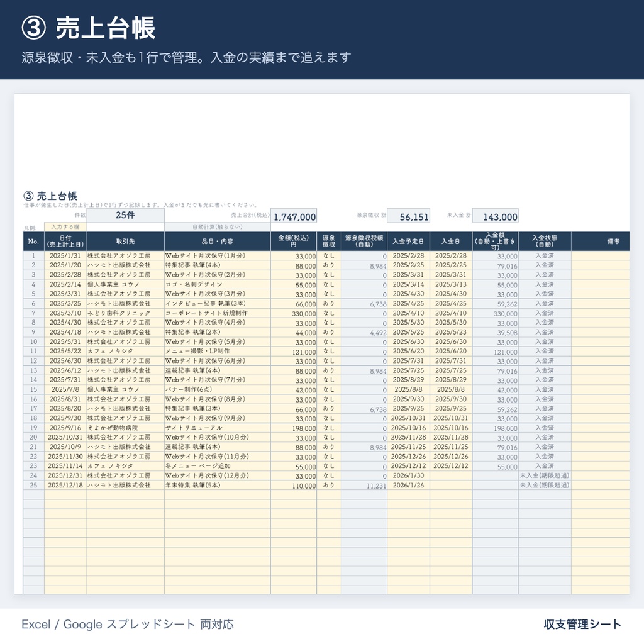Select the cell Webサイト月次保守(1月分)
The image size is (644, 644).
tap(217, 256)
